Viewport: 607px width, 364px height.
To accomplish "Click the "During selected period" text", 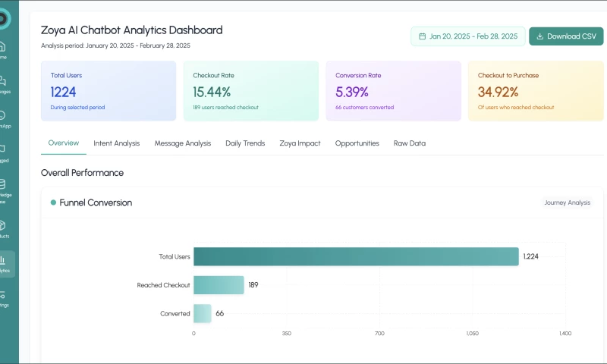I will (x=77, y=108).
